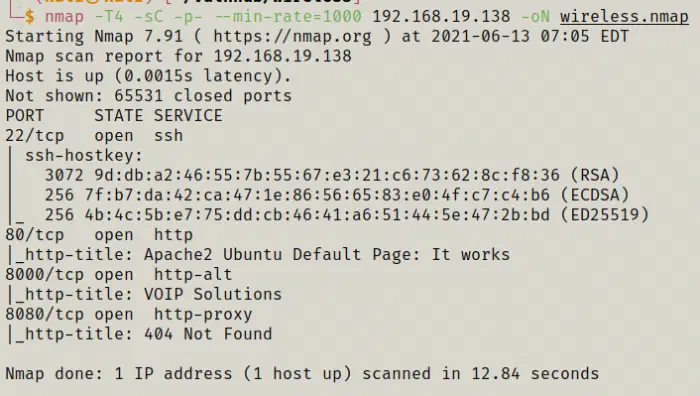Click the 192.168.19.138 target IP in command
This screenshot has width=700, height=396.
click(x=441, y=17)
